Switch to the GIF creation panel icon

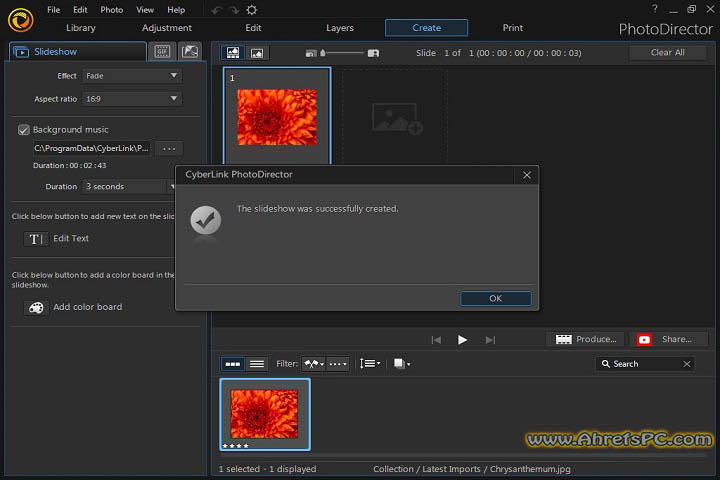(x=162, y=51)
